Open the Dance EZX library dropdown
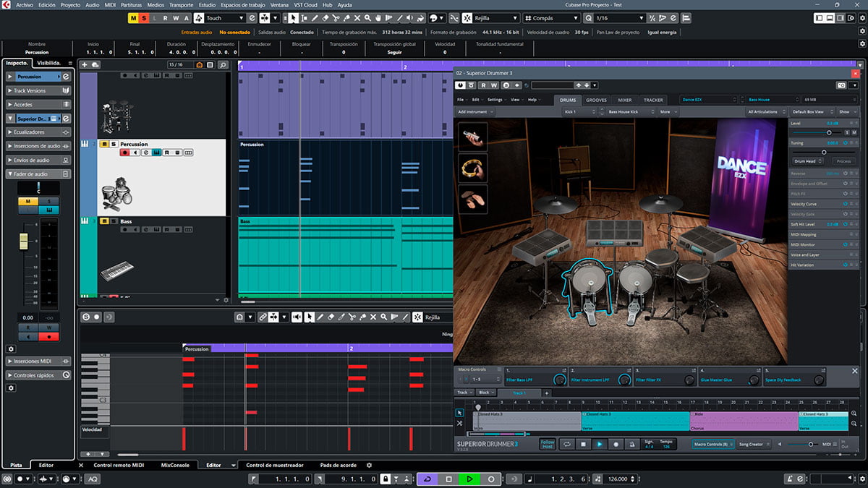Image resolution: width=868 pixels, height=488 pixels. (710, 99)
